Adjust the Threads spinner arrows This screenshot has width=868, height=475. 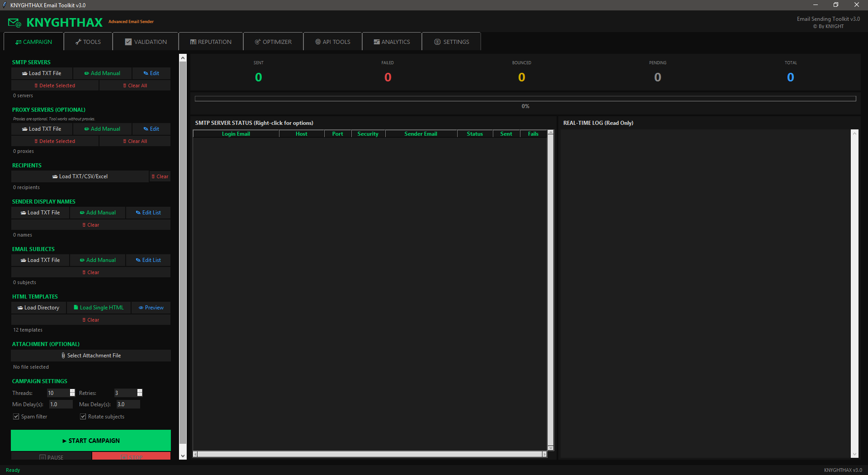(x=72, y=393)
